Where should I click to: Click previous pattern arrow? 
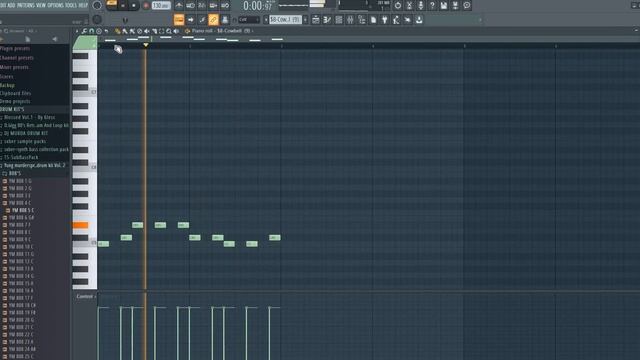[266, 20]
